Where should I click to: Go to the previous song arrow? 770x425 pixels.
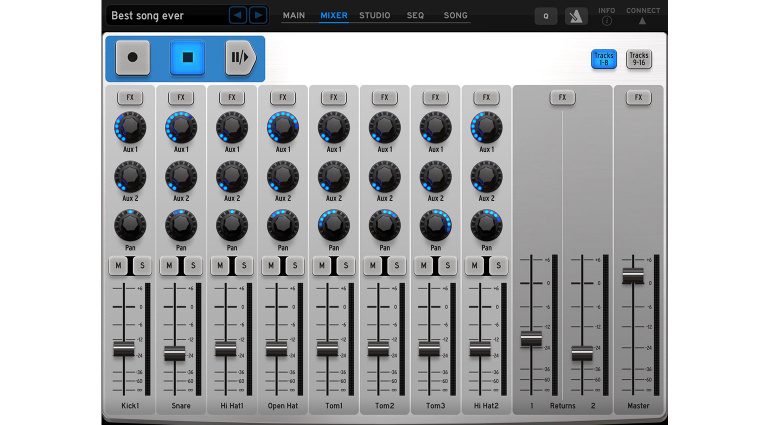[237, 15]
